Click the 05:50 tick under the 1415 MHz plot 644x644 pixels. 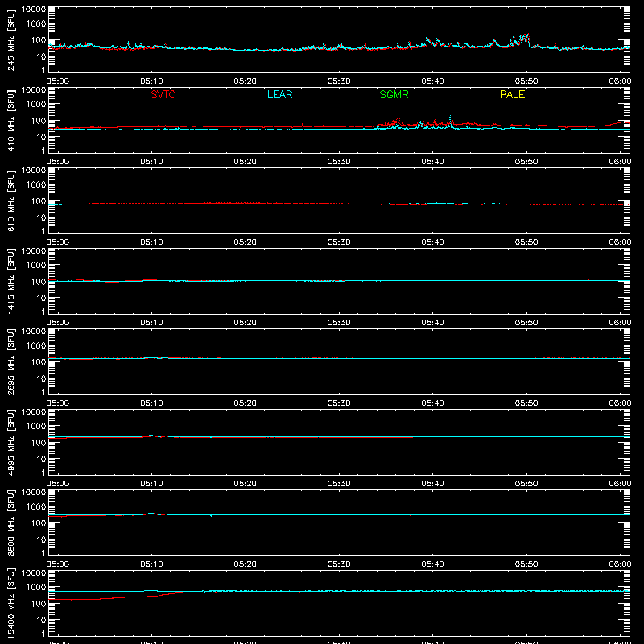click(526, 323)
